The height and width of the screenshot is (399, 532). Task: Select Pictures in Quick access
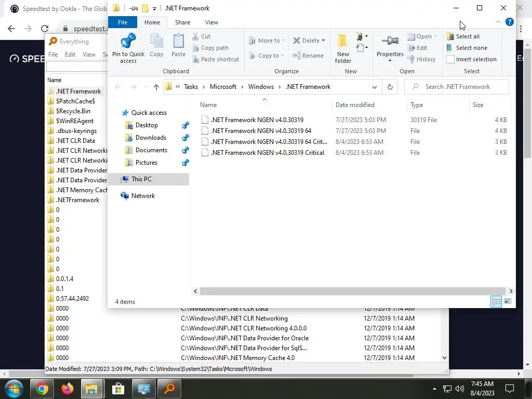[x=146, y=163]
